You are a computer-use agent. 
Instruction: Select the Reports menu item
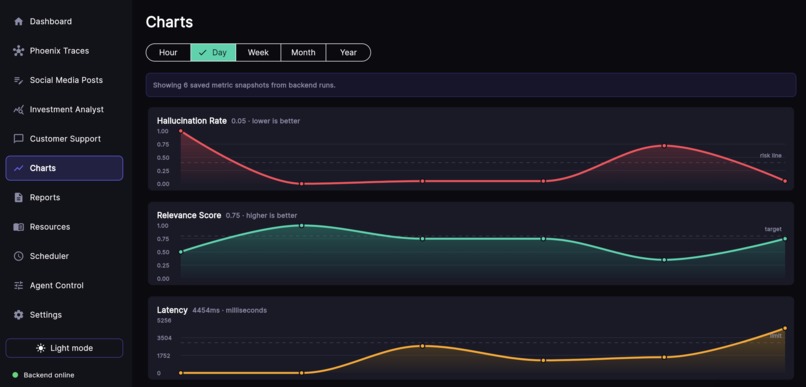(x=64, y=197)
